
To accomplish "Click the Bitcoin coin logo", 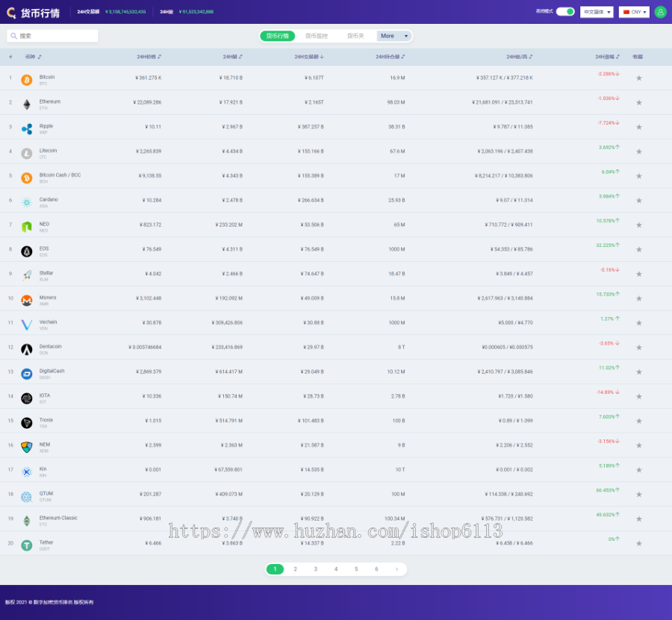I will 27,80.
